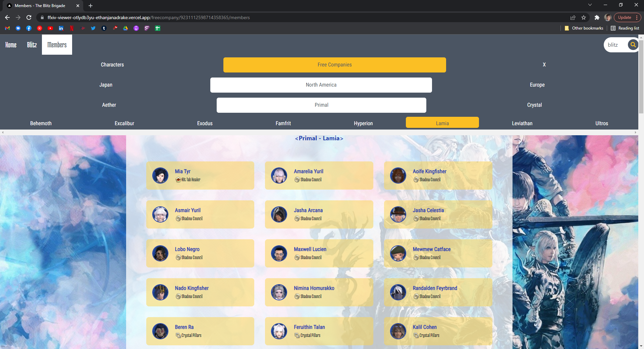The width and height of the screenshot is (644, 349).
Task: Click the Reading list icon
Action: [x=625, y=28]
